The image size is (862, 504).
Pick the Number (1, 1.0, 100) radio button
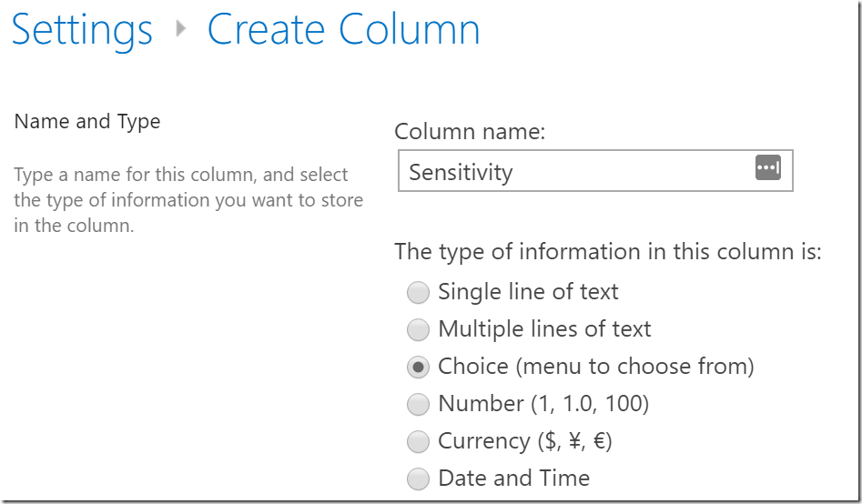pos(418,405)
